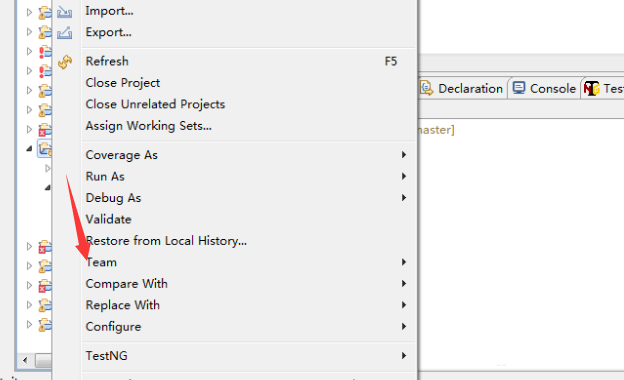Switch to the Console tab
This screenshot has width=624, height=380.
pos(544,88)
